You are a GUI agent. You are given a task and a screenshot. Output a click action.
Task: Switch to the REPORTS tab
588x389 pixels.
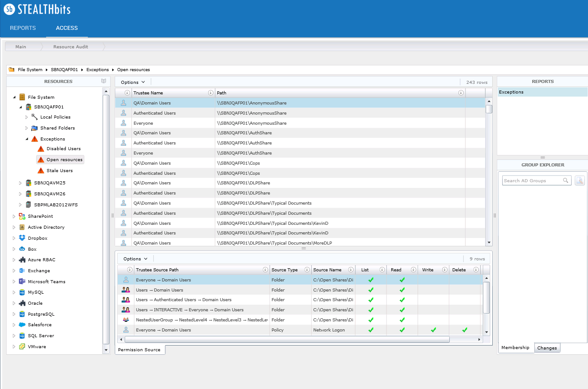pos(23,28)
